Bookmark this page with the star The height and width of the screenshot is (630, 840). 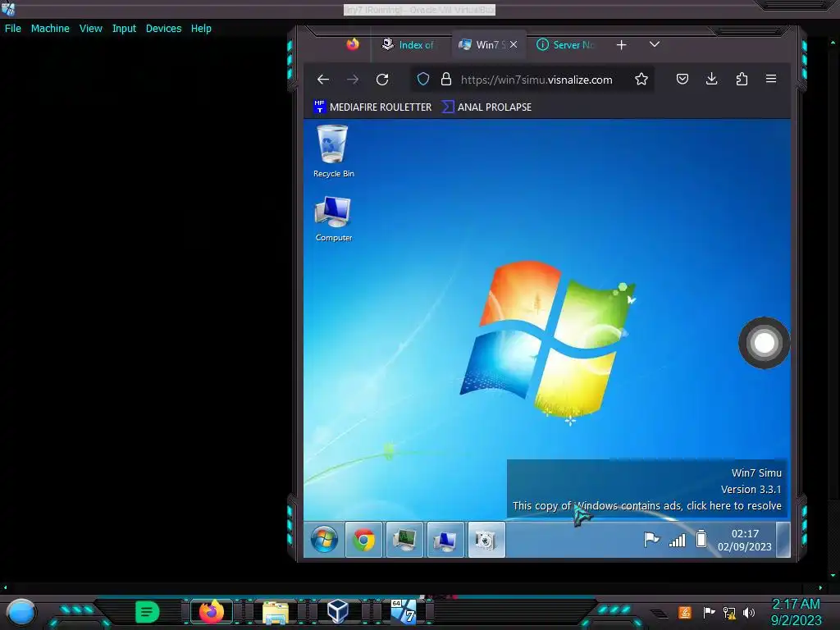tap(641, 80)
